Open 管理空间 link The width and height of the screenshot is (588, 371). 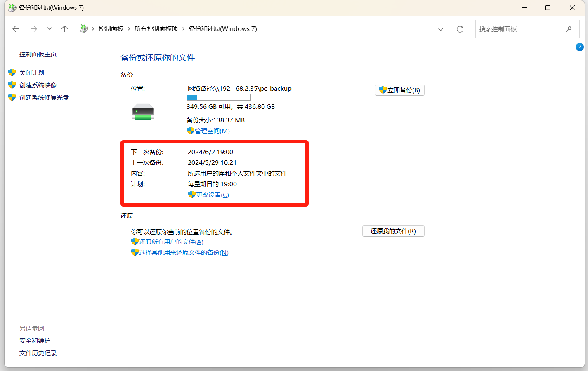[212, 131]
